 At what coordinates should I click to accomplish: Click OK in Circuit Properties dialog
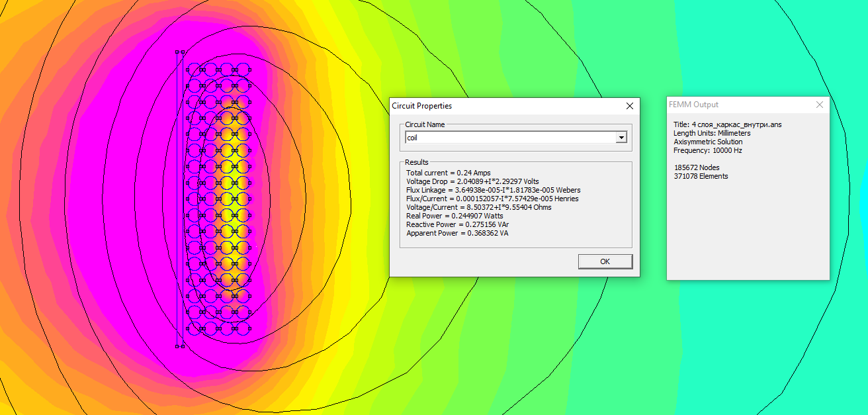[605, 261]
